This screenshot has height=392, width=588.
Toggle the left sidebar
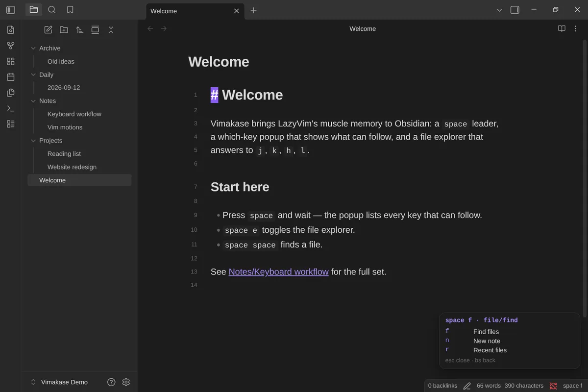click(x=10, y=10)
